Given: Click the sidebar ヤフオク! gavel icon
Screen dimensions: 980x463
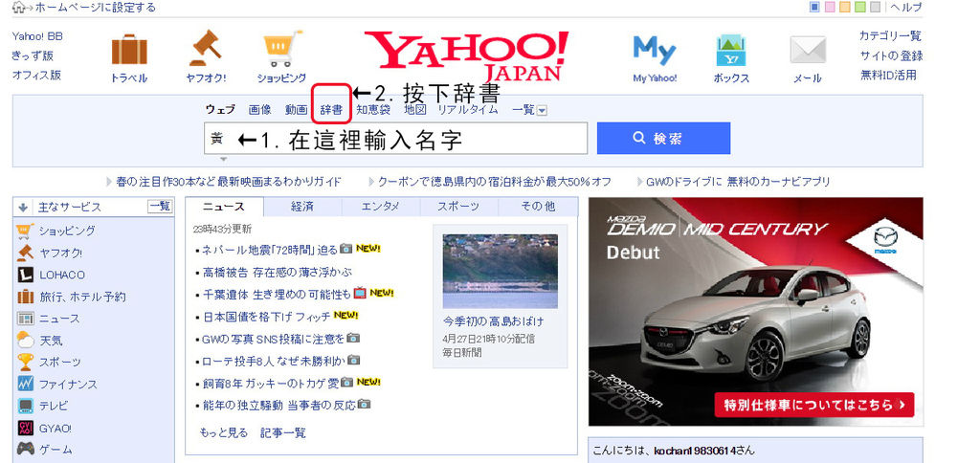Looking at the screenshot, I should (x=25, y=254).
